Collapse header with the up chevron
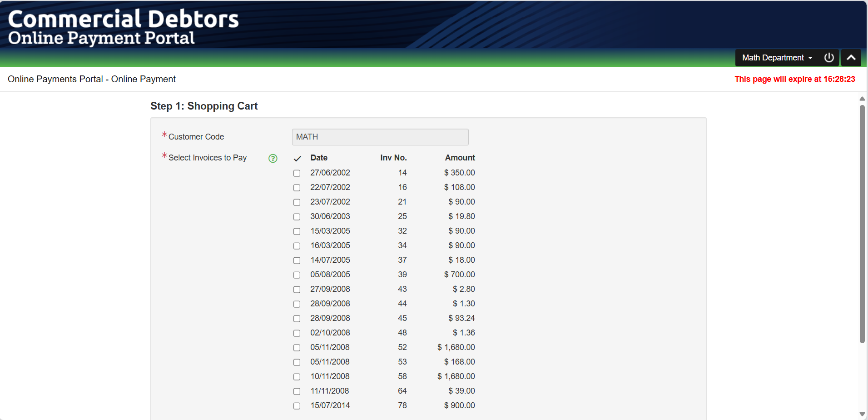868x420 pixels. click(x=851, y=58)
